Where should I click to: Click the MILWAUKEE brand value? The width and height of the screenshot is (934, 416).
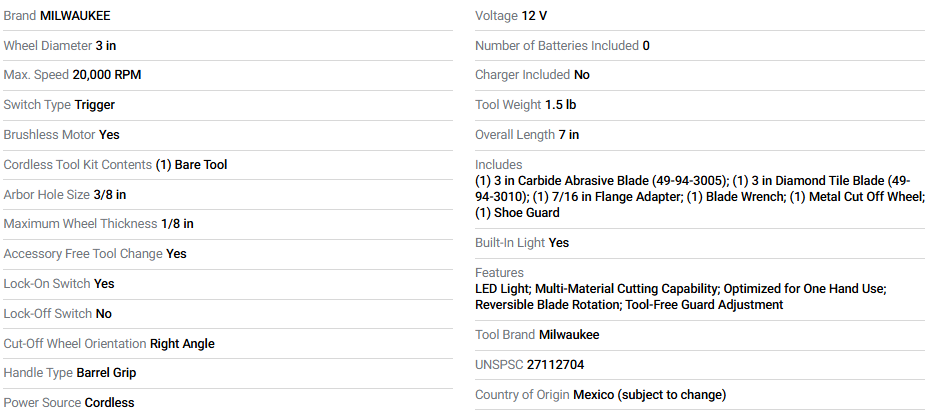[x=75, y=16]
